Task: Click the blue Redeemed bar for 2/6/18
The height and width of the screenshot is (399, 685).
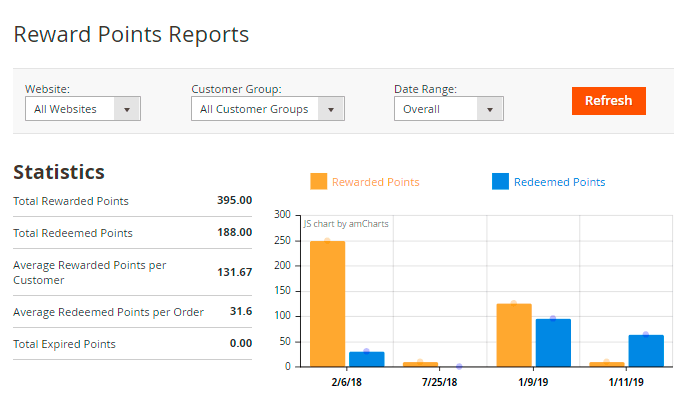Action: point(367,359)
